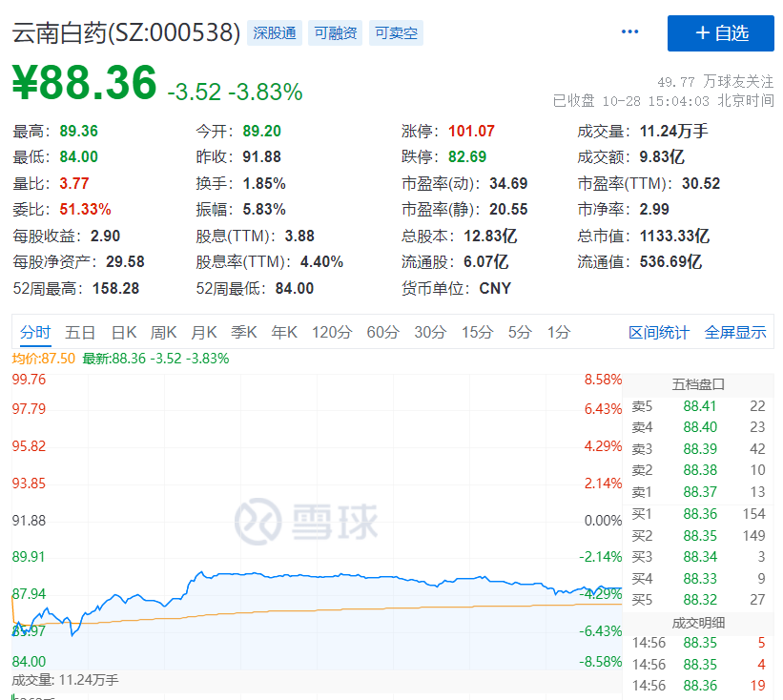Viewport: 783px width, 700px height.
Task: Click the 可卖空 tag
Action: pos(396,33)
